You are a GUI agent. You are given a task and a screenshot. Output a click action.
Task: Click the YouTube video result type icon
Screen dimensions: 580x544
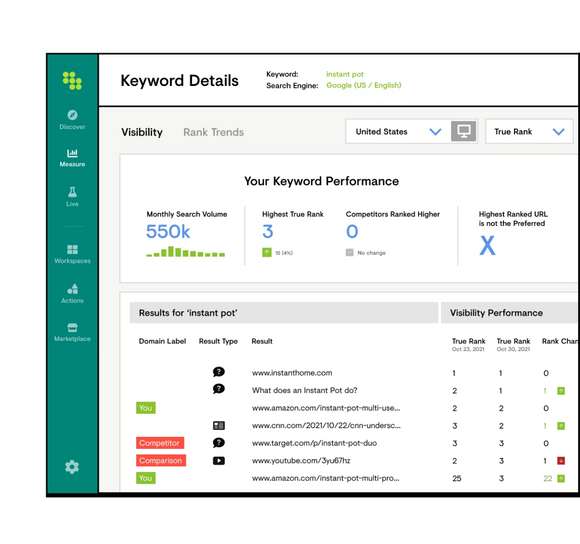coord(219,461)
